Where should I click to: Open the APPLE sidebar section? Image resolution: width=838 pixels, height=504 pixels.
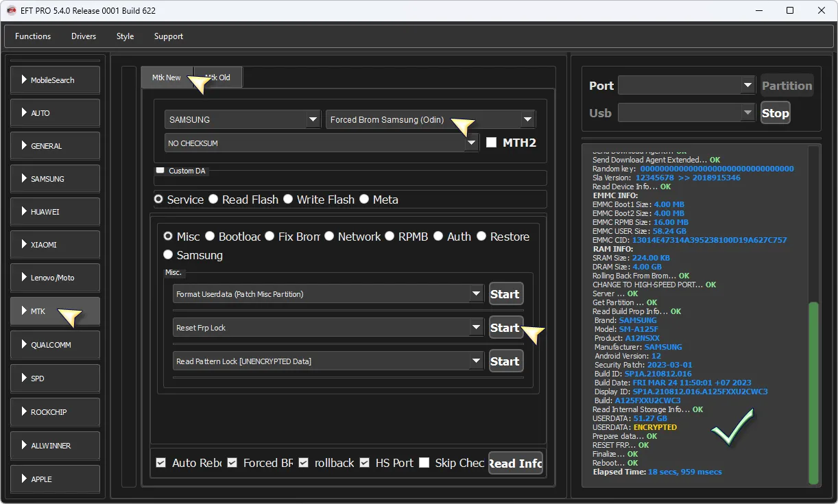(55, 479)
